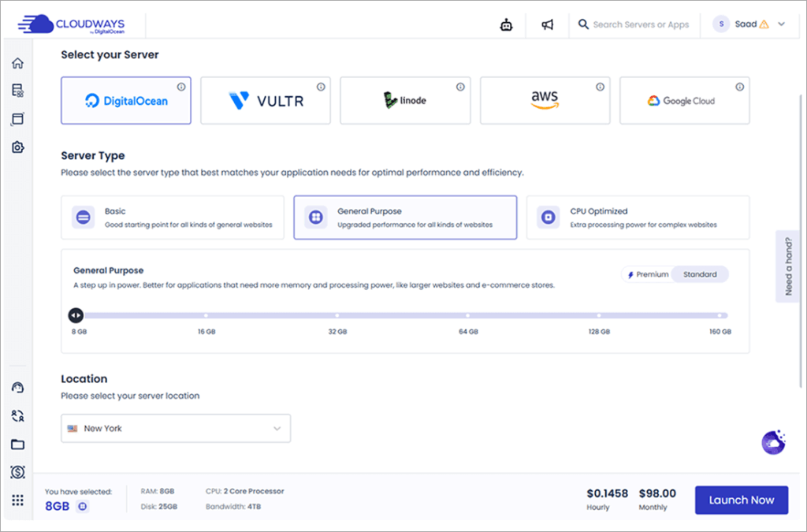This screenshot has width=807, height=532.
Task: Open the Need a hand? side tab
Action: [789, 266]
